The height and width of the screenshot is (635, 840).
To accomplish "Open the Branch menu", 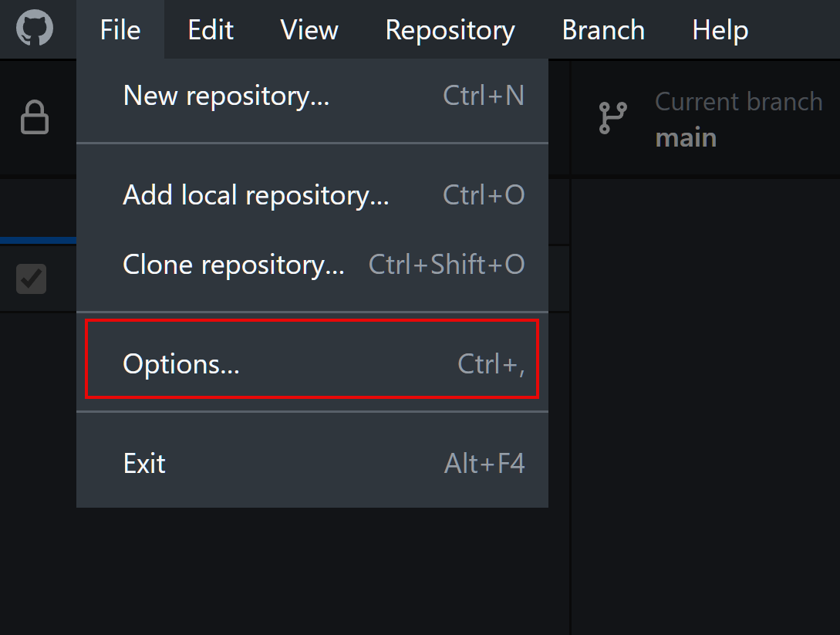I will click(x=603, y=29).
